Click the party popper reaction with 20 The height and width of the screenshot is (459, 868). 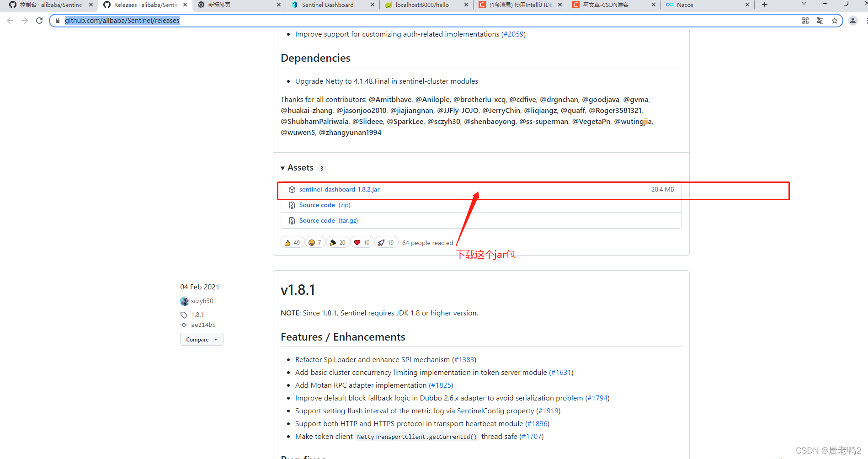click(338, 242)
